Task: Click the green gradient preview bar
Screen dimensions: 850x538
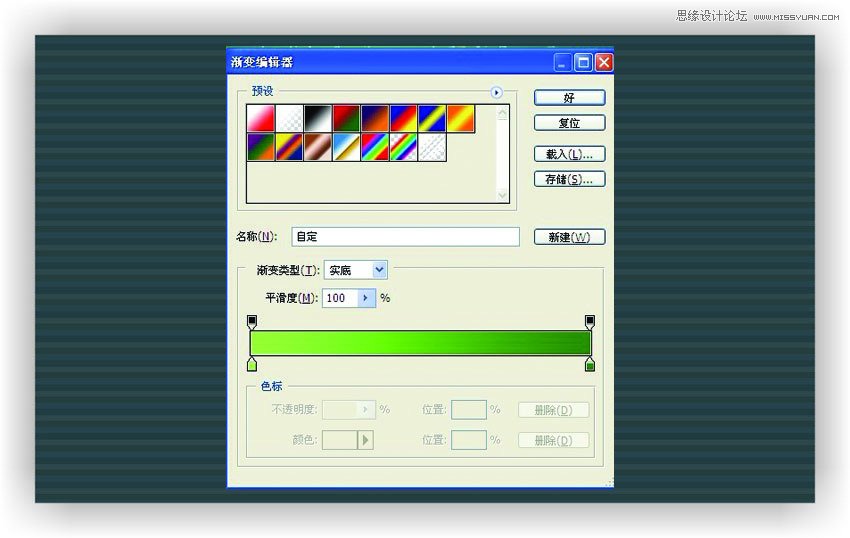Action: 420,343
